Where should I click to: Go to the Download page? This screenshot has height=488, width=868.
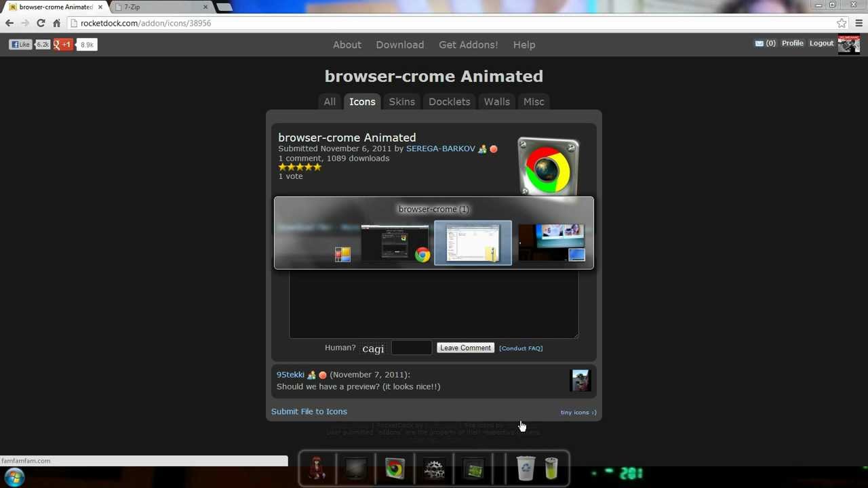[400, 45]
